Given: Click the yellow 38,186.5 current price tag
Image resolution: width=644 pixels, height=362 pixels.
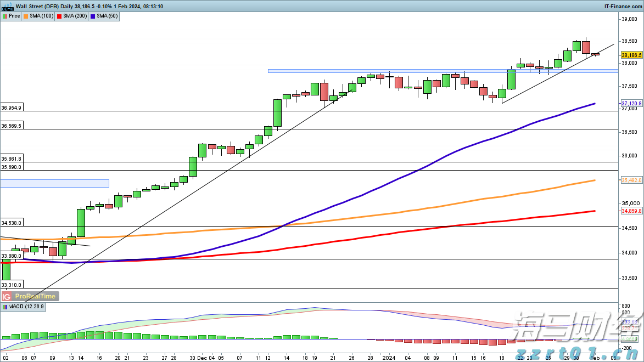Looking at the screenshot, I should [631, 55].
